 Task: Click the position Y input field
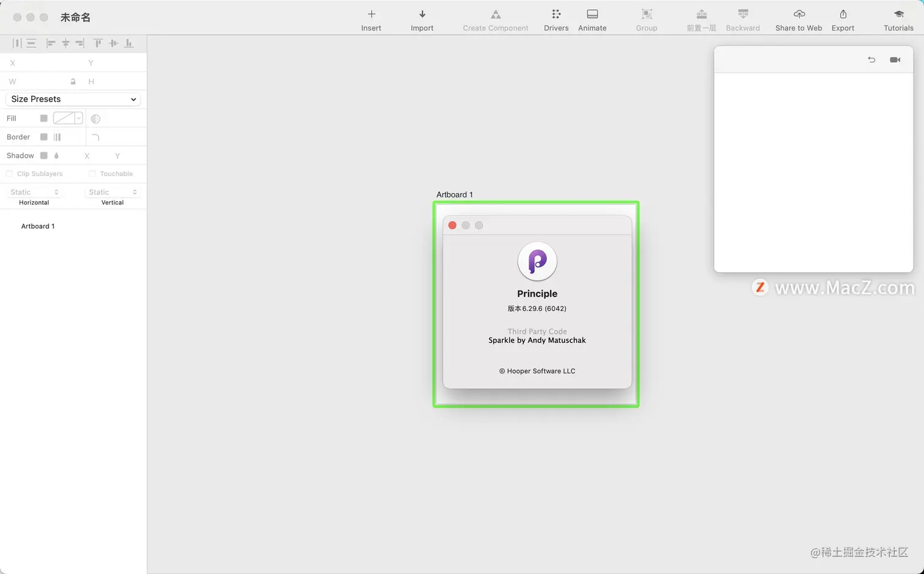tap(115, 63)
